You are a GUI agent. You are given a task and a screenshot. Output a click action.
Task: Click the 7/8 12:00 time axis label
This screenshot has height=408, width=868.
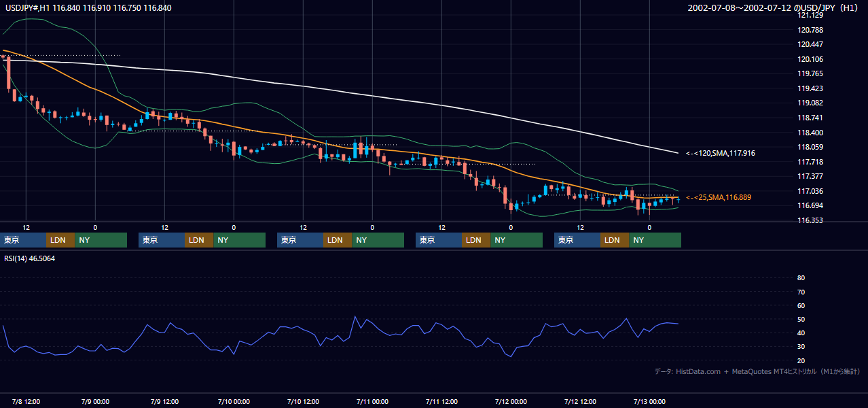click(26, 401)
